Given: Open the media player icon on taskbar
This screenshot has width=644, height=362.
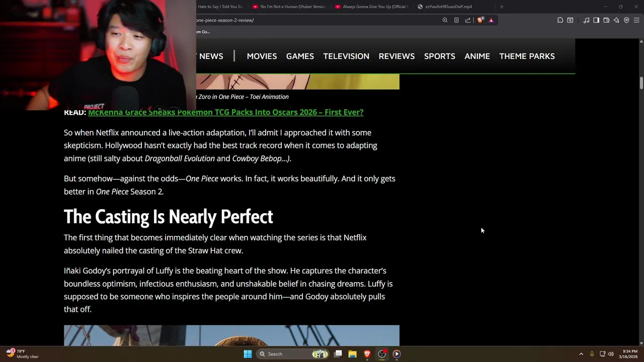Looking at the screenshot, I should 396,354.
